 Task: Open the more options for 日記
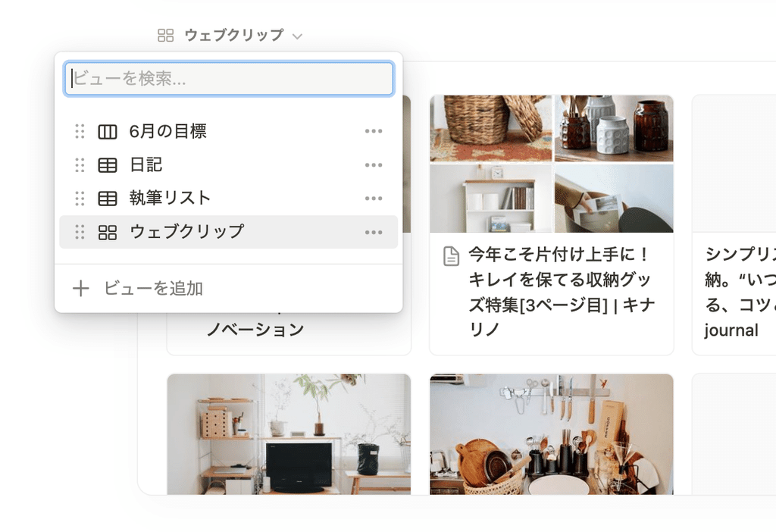coord(374,164)
